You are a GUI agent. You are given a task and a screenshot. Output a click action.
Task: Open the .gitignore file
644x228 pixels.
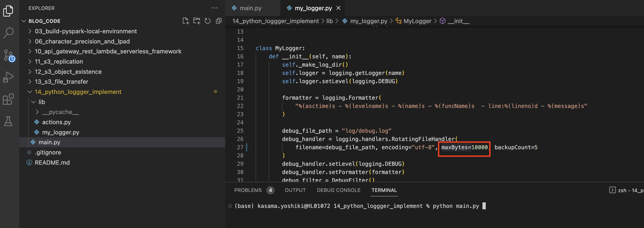click(x=122, y=152)
